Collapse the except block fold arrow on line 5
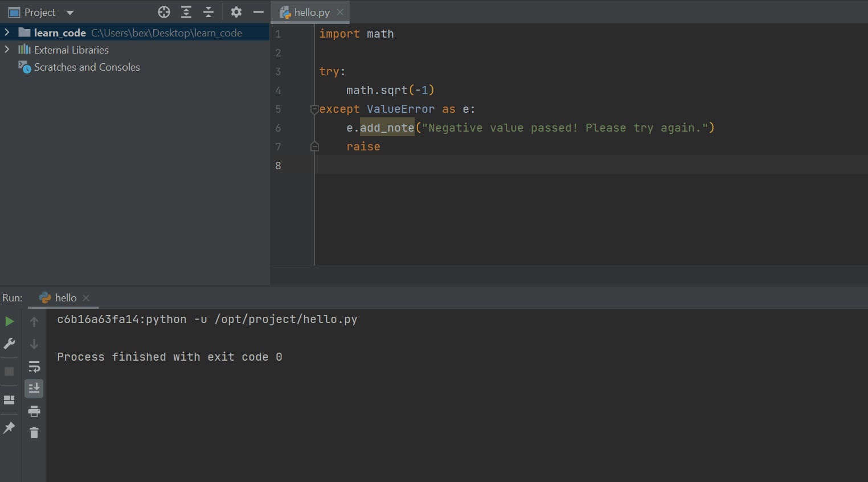The height and width of the screenshot is (482, 868). [314, 109]
